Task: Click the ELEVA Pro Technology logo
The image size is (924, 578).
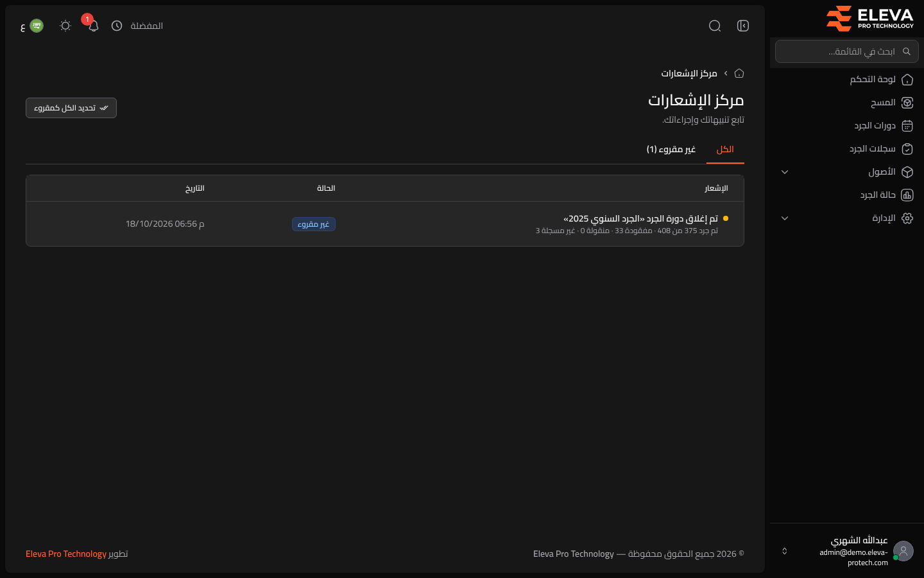Action: [870, 18]
